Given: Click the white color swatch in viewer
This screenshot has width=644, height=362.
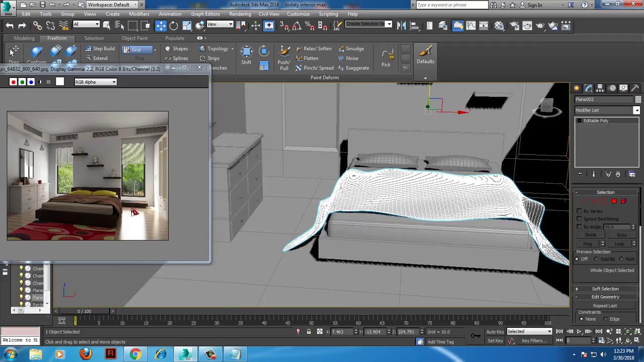Looking at the screenshot, I should pos(60,82).
